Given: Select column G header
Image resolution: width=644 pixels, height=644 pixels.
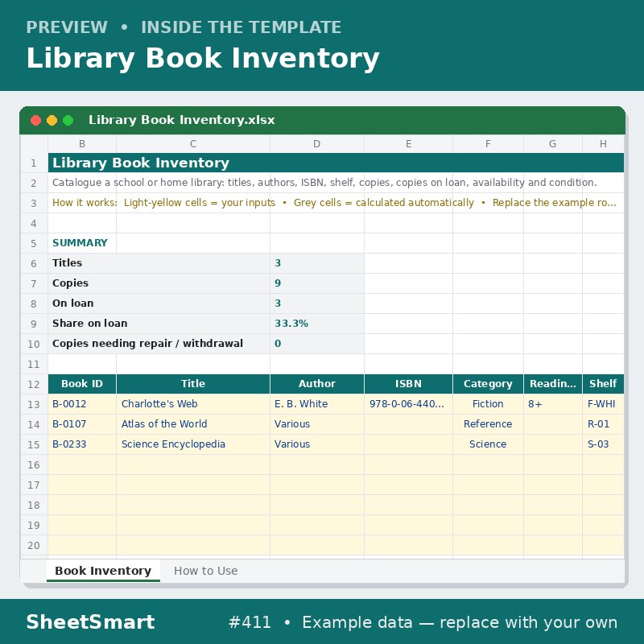Looking at the screenshot, I should pyautogui.click(x=553, y=144).
